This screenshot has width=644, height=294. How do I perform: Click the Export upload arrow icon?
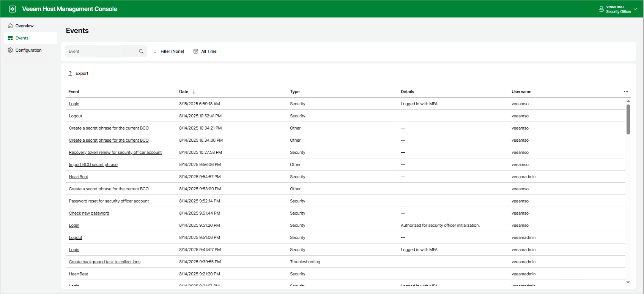70,73
